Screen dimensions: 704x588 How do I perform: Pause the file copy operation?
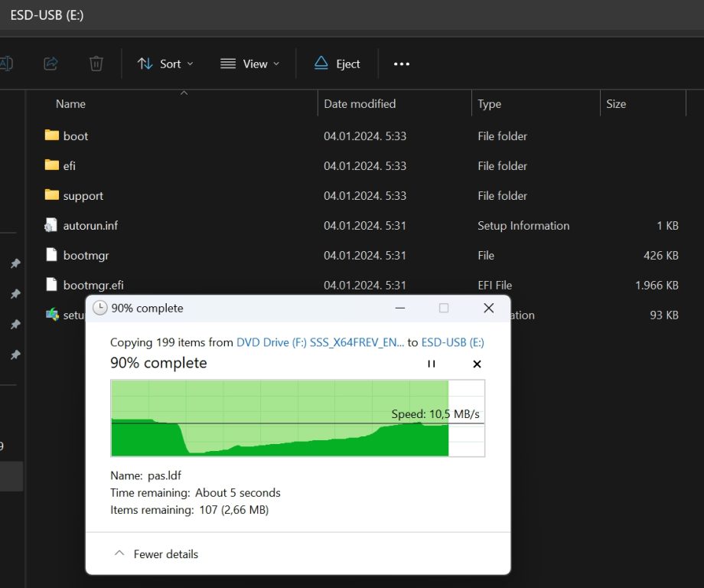pos(432,364)
